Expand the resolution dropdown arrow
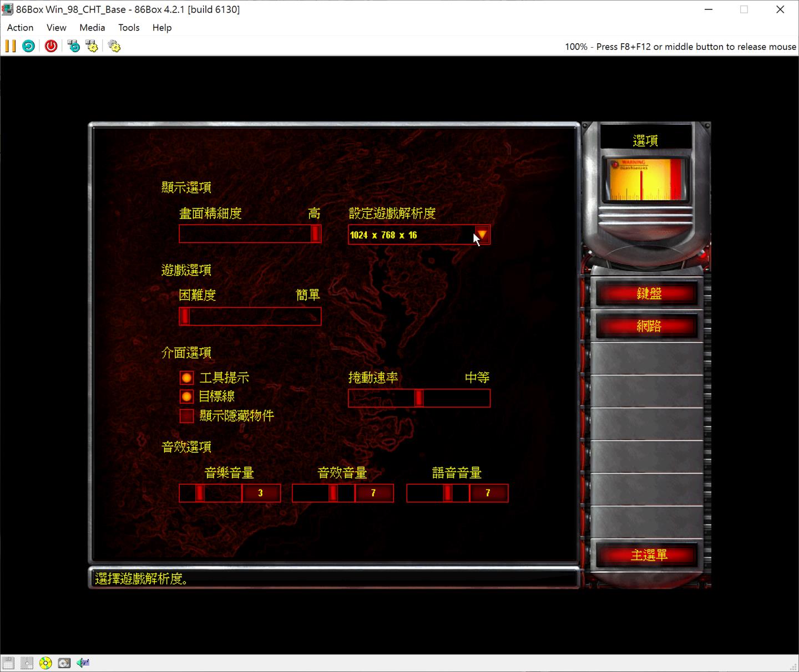 coord(482,235)
